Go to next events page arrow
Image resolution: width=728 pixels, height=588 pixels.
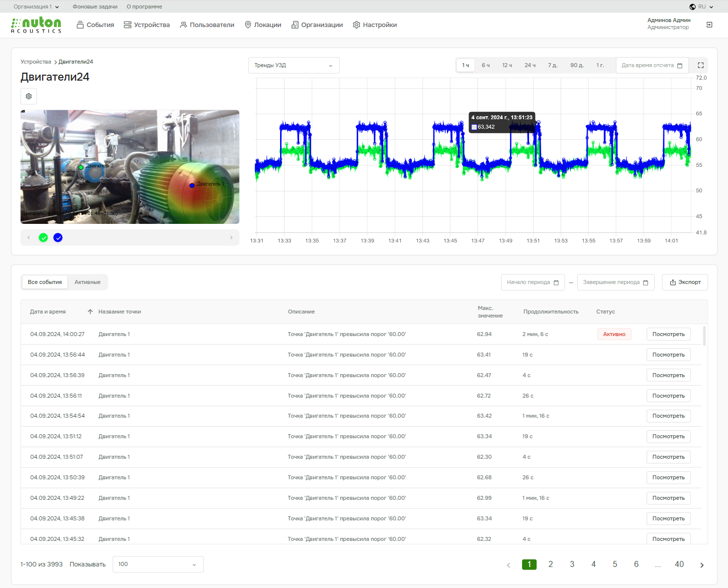[x=701, y=564]
